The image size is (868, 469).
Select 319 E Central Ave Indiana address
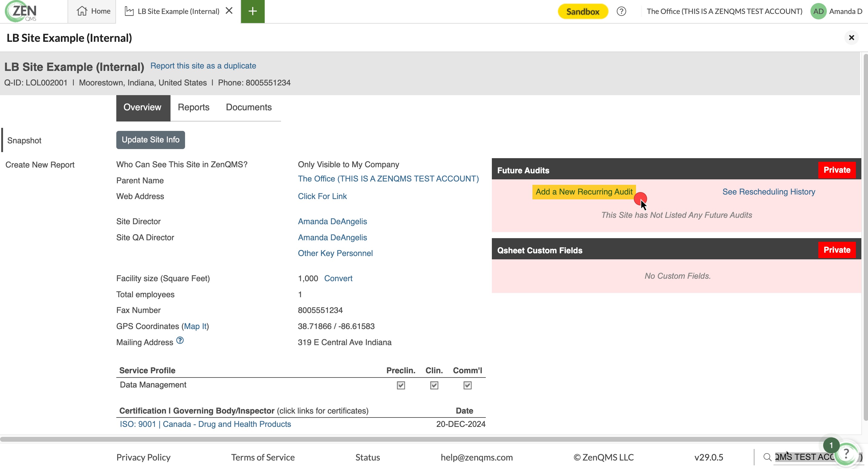point(344,342)
